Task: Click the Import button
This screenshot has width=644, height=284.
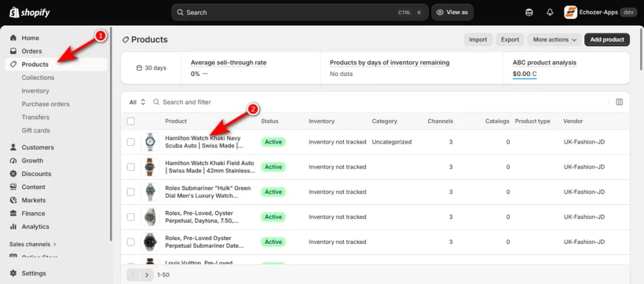Action: [478, 40]
